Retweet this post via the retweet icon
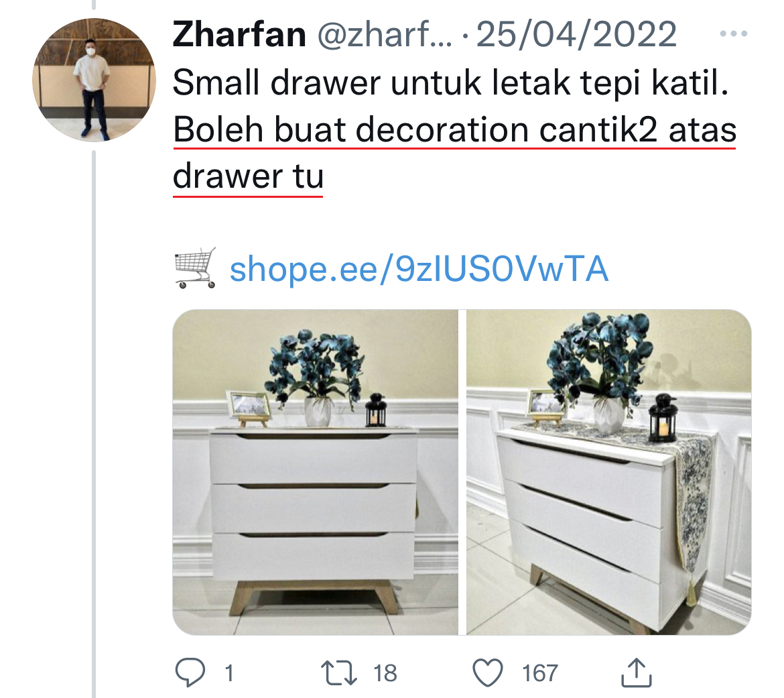The width and height of the screenshot is (784, 698). (x=339, y=673)
